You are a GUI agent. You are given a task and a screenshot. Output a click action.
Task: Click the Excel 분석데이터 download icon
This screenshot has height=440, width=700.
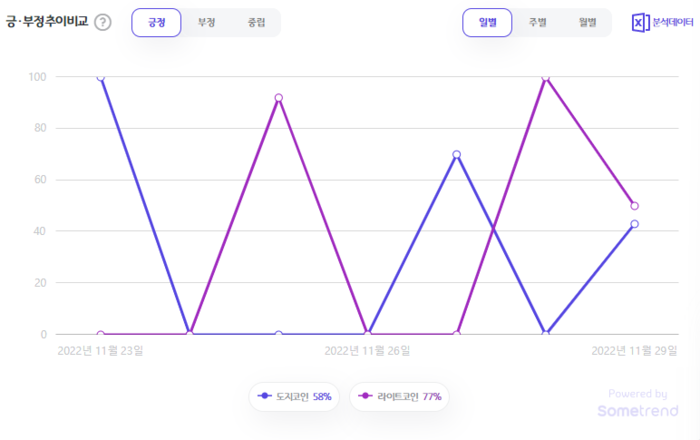640,22
